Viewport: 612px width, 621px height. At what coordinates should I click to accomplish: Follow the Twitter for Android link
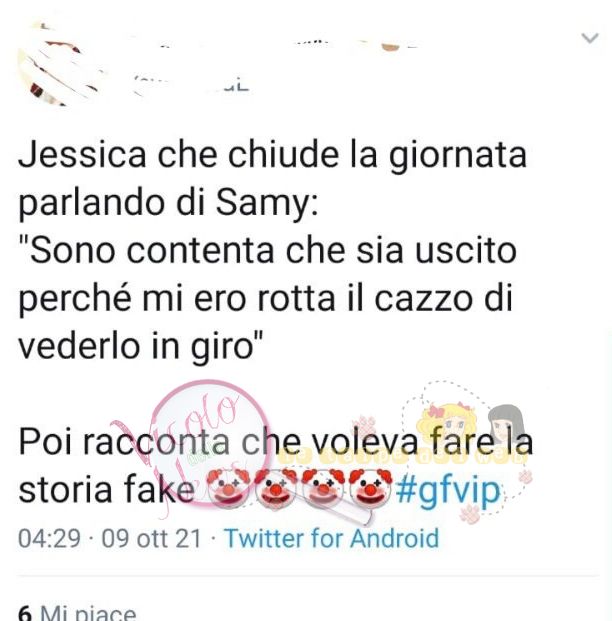point(332,538)
